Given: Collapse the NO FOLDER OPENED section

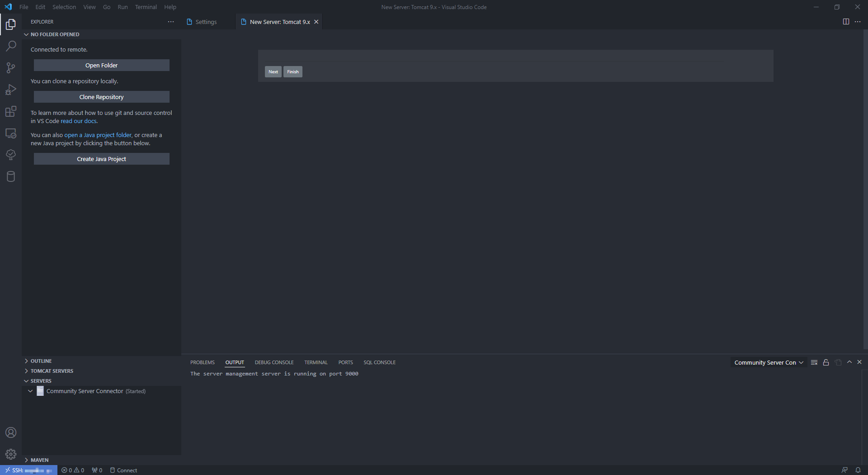Looking at the screenshot, I should tap(102, 34).
